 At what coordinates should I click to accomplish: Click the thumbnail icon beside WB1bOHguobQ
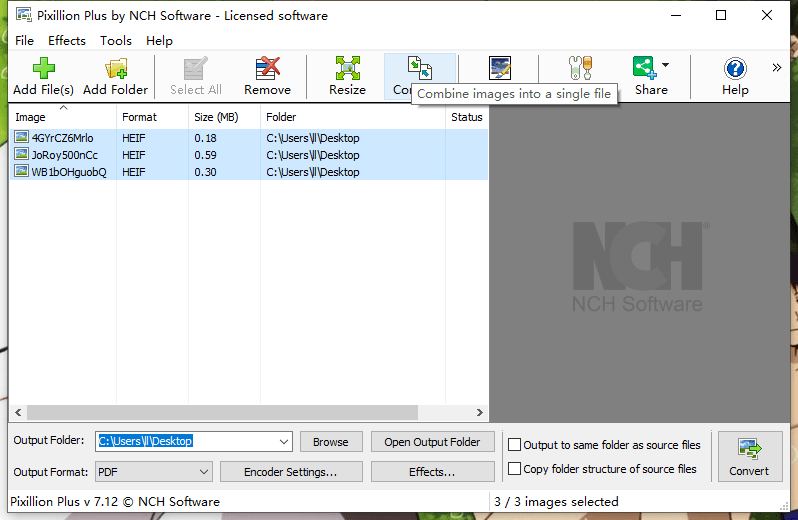coord(21,171)
